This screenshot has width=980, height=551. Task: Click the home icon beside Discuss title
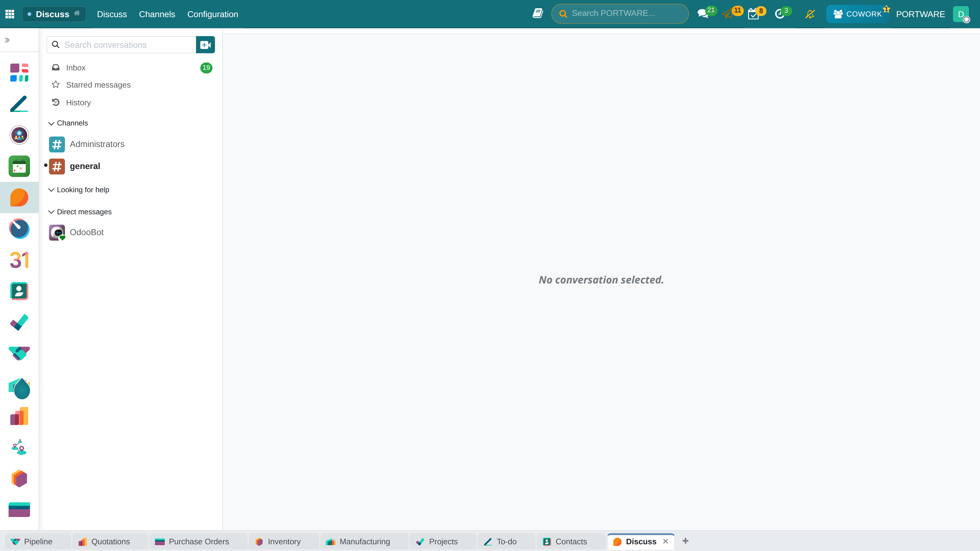[x=77, y=13]
